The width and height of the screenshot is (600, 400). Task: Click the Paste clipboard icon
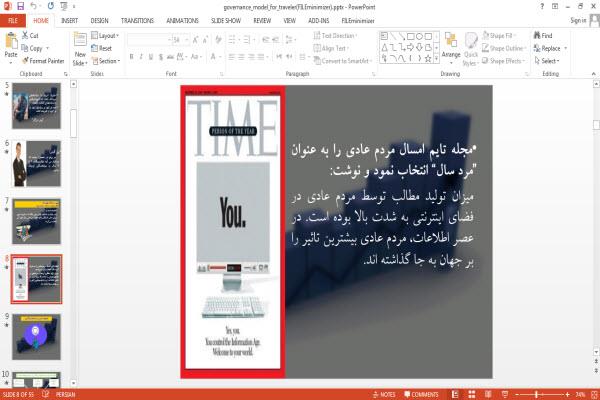point(11,41)
